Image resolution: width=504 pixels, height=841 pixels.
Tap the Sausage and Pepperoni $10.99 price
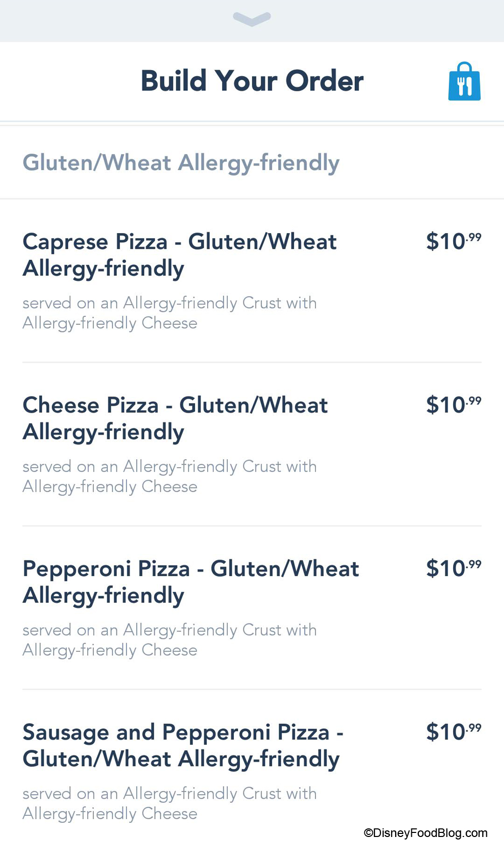click(453, 732)
